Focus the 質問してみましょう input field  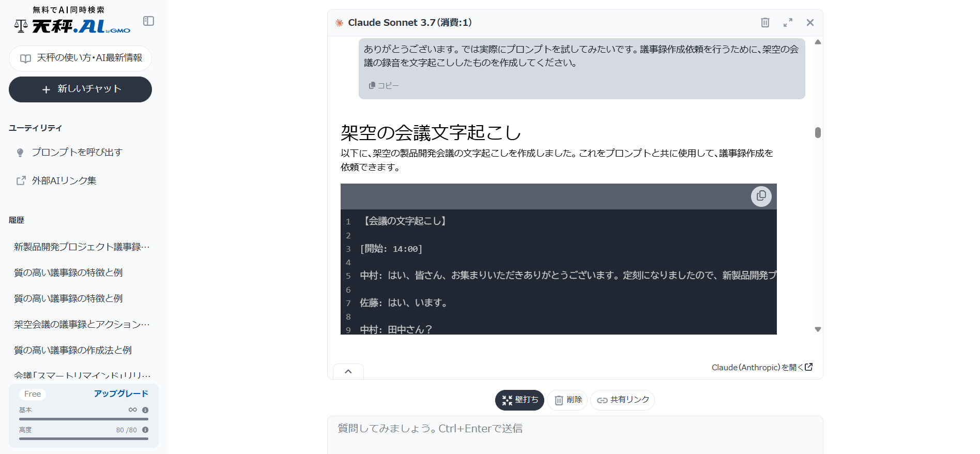575,434
